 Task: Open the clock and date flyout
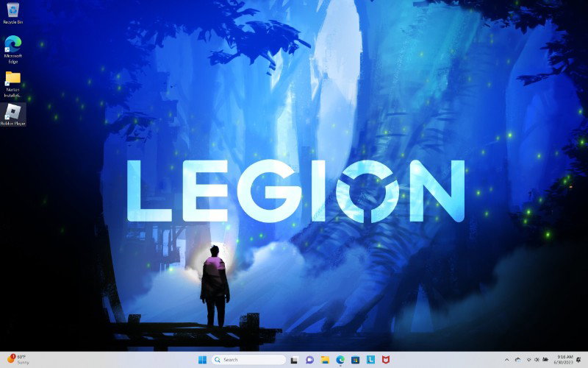pyautogui.click(x=564, y=360)
